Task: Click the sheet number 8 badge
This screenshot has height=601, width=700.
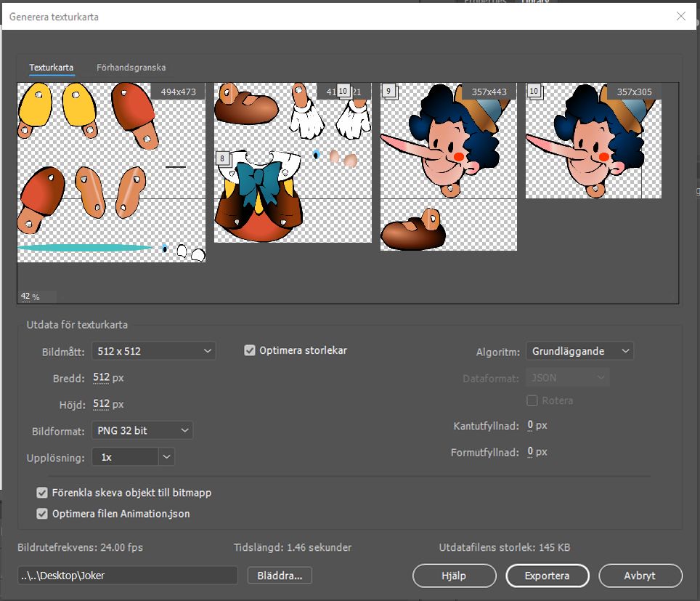Action: 222,158
